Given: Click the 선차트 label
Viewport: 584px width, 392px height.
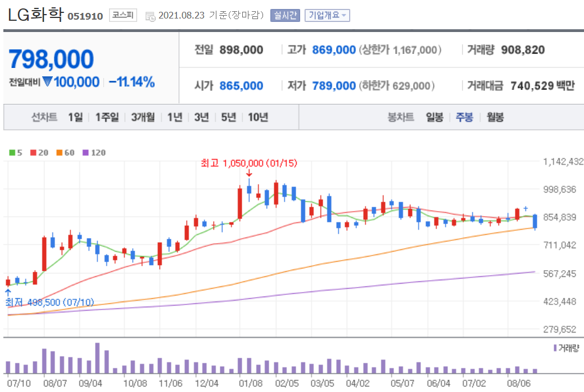Looking at the screenshot, I should point(44,117).
